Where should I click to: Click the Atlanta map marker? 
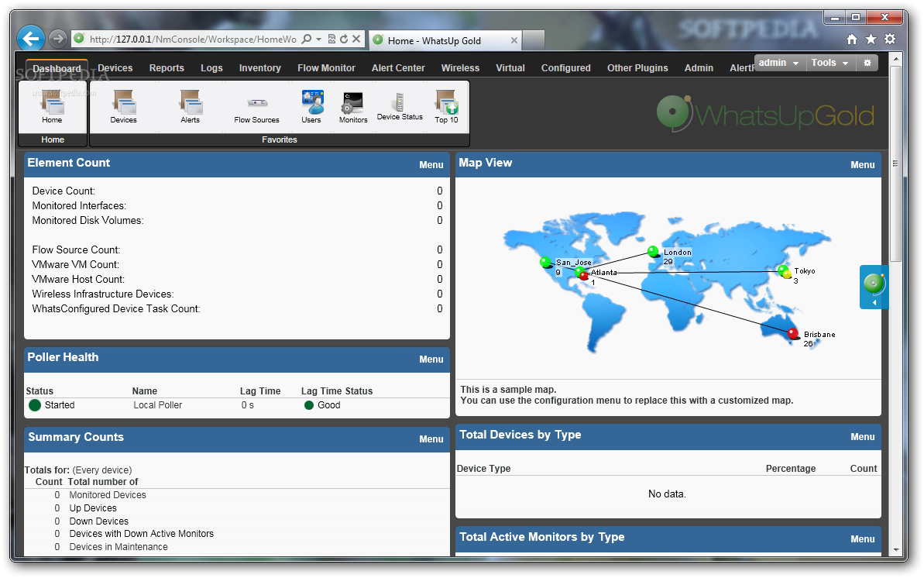tap(582, 273)
